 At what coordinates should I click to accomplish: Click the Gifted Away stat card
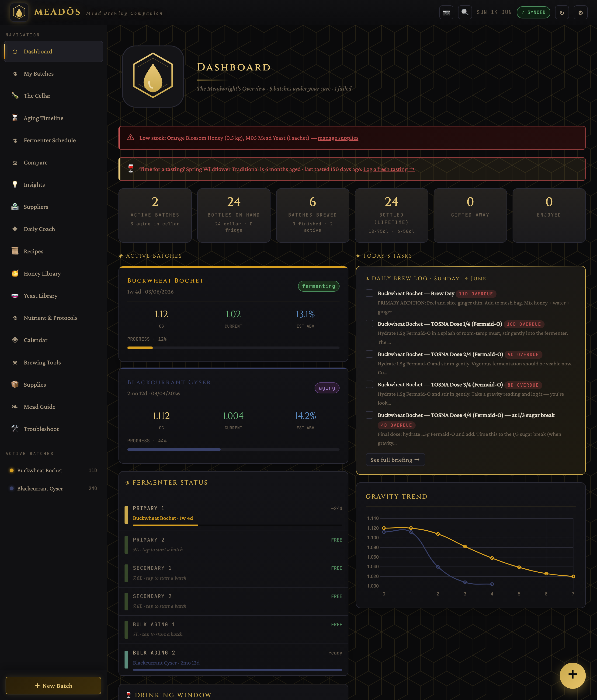[470, 215]
